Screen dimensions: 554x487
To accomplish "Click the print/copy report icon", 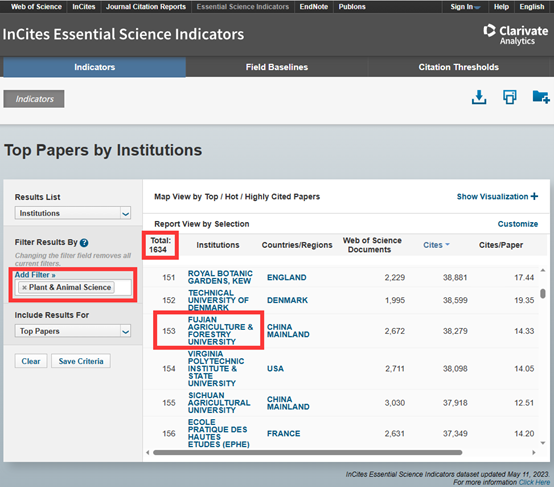I will [509, 97].
